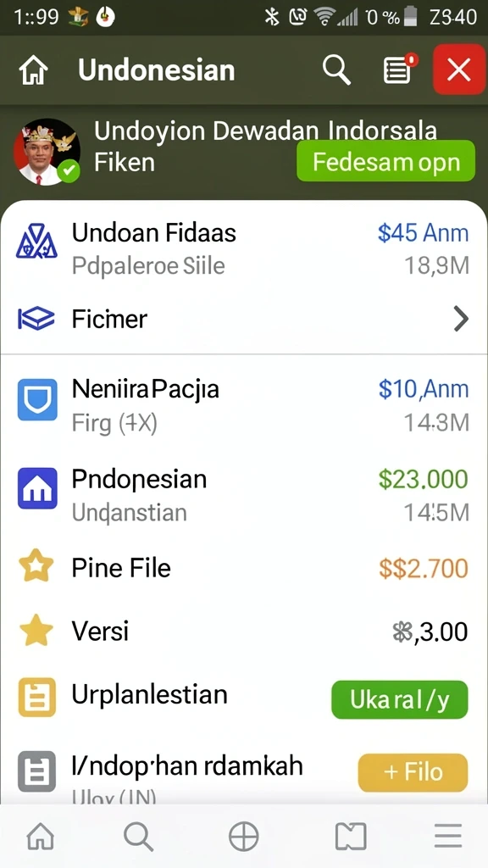Open the hamburger menu in bottom navigation
This screenshot has width=488, height=868.
tap(447, 836)
